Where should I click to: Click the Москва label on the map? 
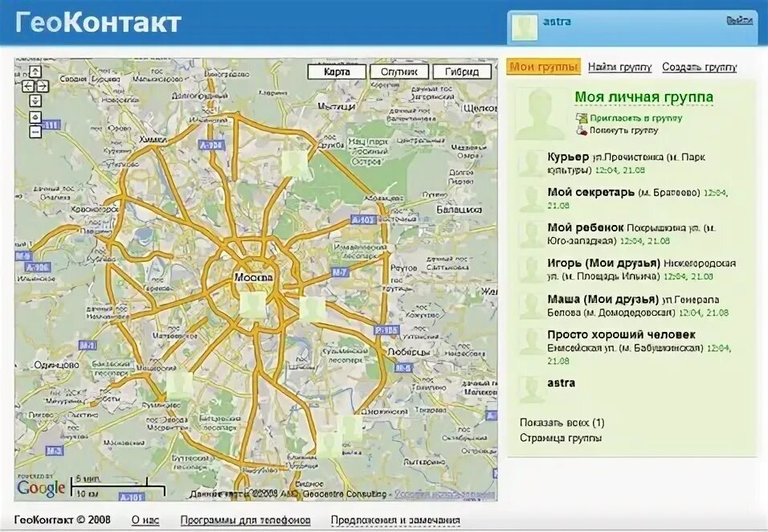tap(253, 277)
